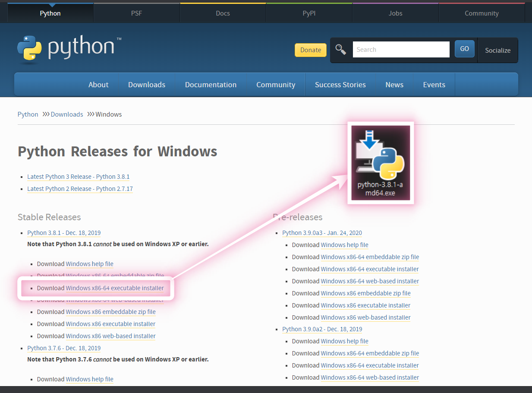
Task: Click the search magnifier icon
Action: point(341,50)
